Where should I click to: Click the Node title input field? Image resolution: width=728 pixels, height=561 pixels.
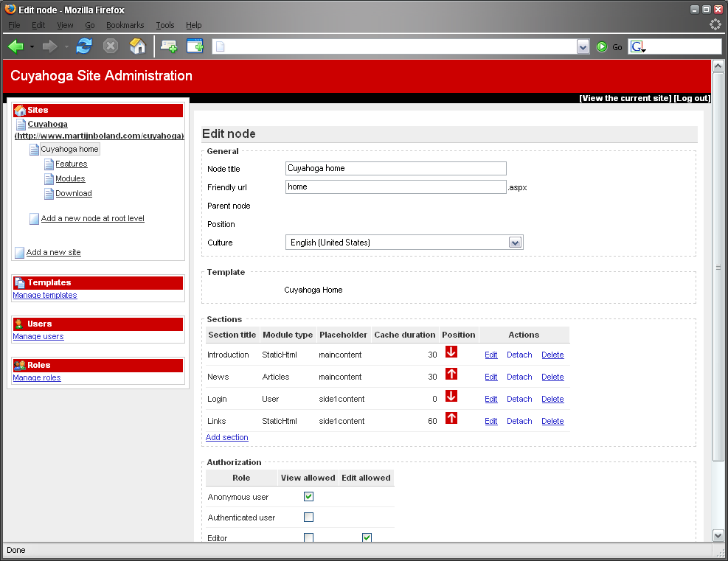click(x=396, y=168)
